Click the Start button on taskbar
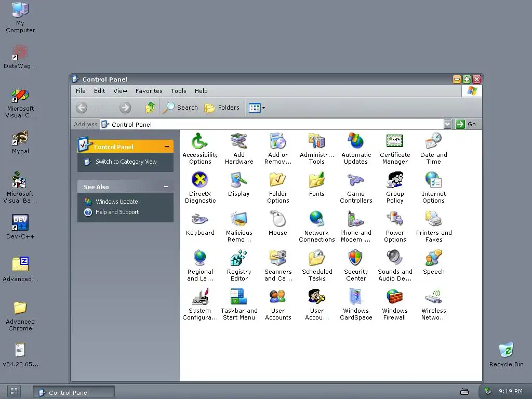The height and width of the screenshot is (399, 532). (x=14, y=391)
